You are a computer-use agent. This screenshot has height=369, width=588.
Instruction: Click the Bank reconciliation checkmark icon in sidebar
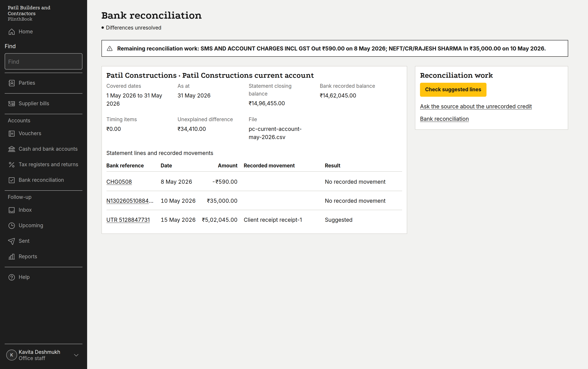11,180
